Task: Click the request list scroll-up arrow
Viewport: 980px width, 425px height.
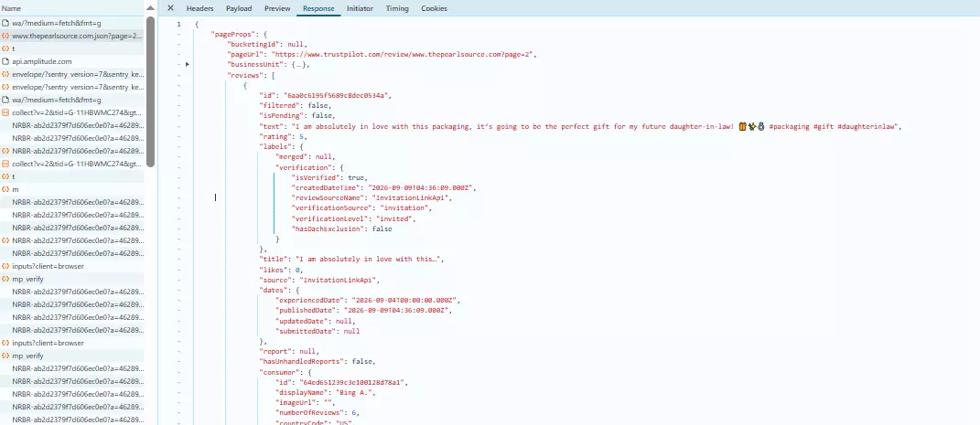Action: coord(150,9)
